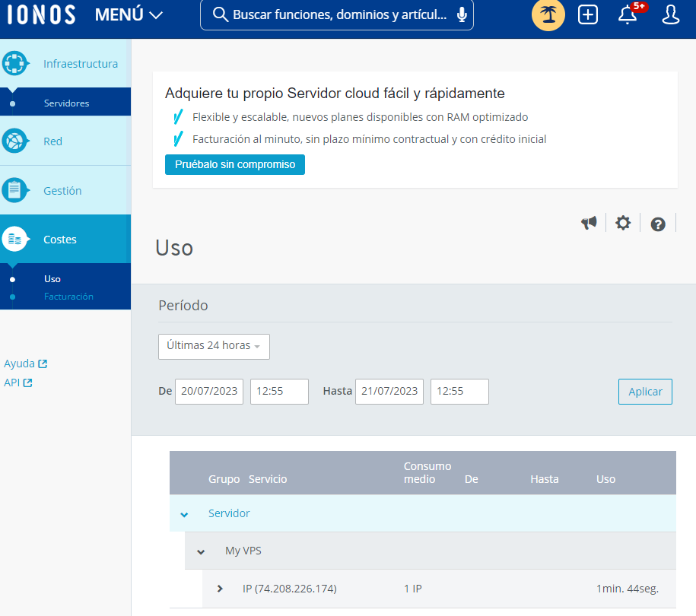Open the Facturación submenu item

[68, 297]
